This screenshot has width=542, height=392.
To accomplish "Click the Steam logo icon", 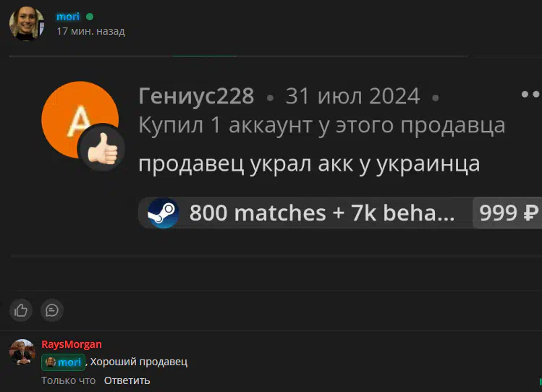I will pyautogui.click(x=163, y=213).
